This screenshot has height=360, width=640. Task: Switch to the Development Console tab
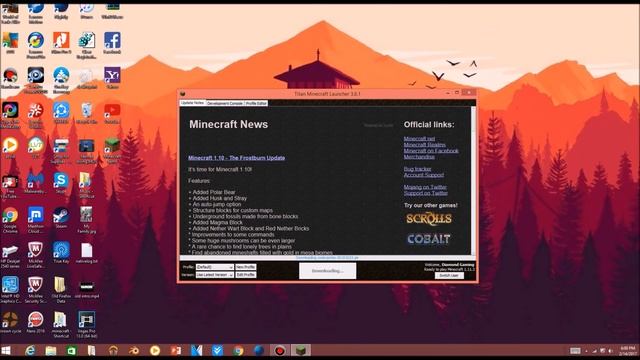(225, 103)
